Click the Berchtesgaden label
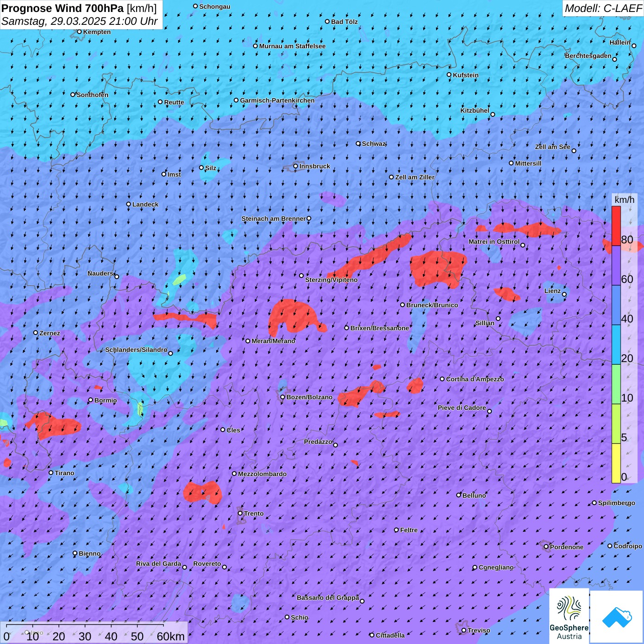 pyautogui.click(x=588, y=56)
